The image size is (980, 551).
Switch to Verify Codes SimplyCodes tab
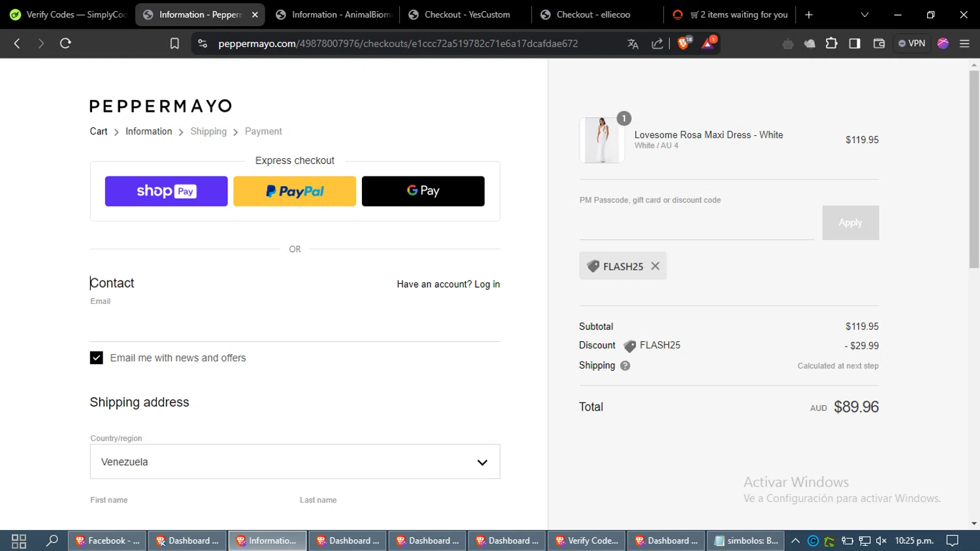tap(67, 14)
